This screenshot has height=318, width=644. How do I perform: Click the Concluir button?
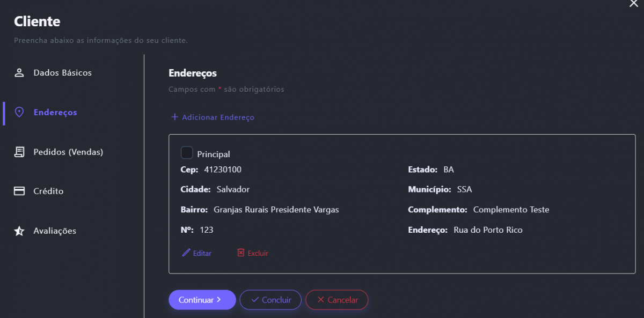coord(270,300)
